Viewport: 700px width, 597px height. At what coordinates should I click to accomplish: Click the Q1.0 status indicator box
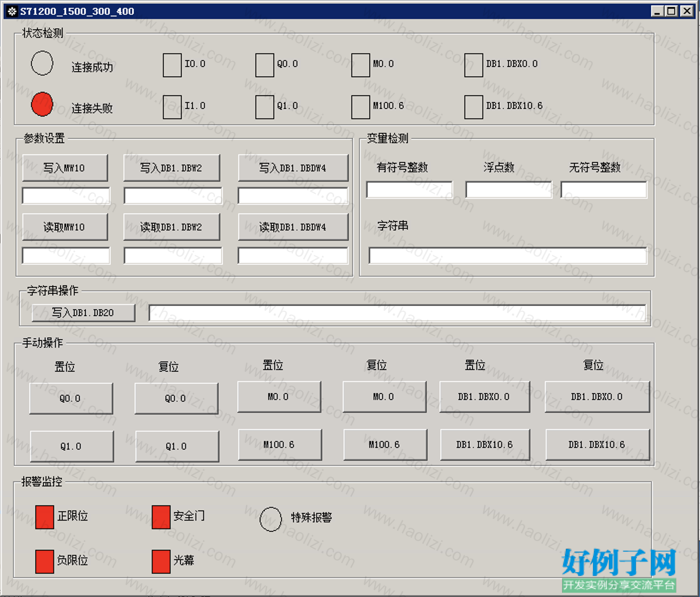click(x=265, y=107)
